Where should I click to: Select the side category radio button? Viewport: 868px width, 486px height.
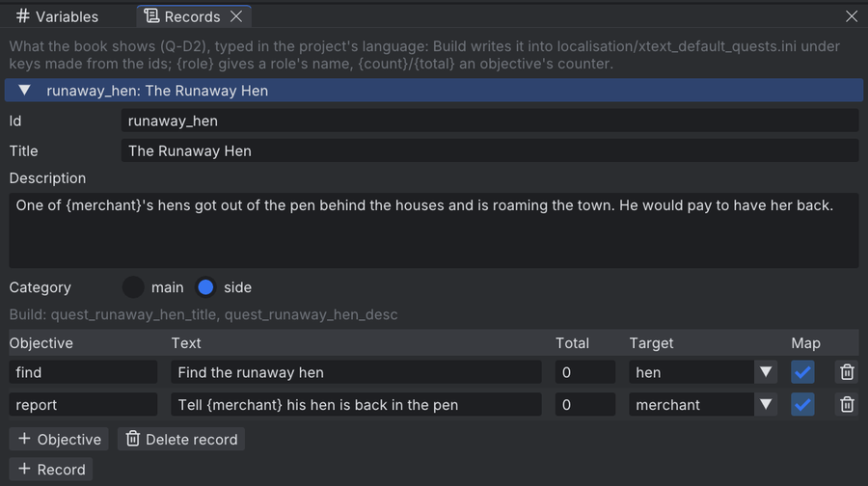click(x=205, y=287)
